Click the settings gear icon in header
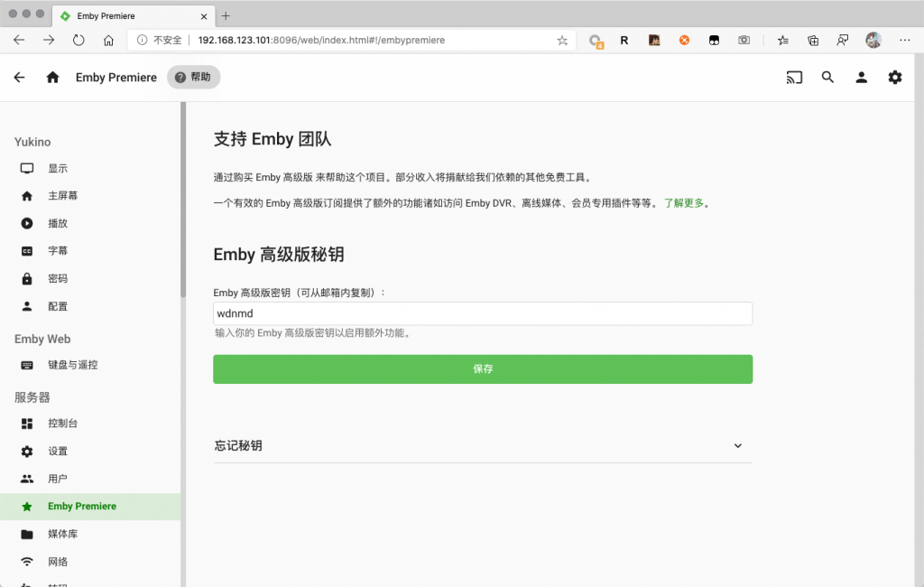The width and height of the screenshot is (924, 587). 894,78
